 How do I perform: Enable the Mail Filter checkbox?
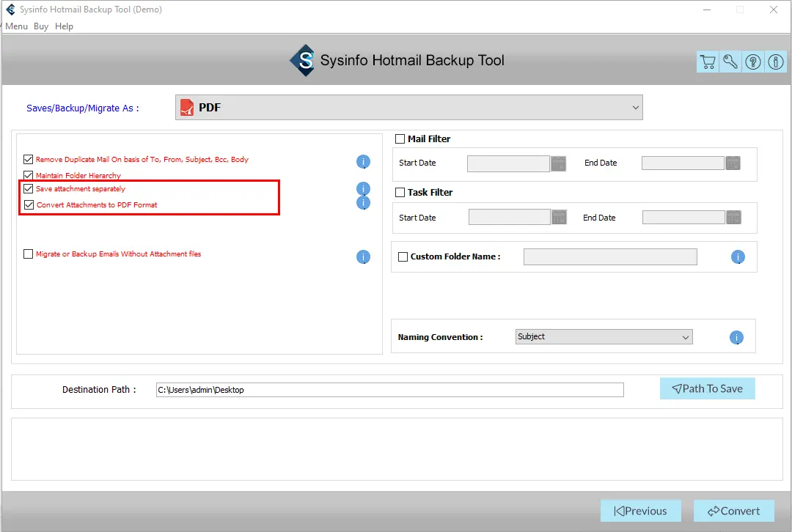click(400, 139)
